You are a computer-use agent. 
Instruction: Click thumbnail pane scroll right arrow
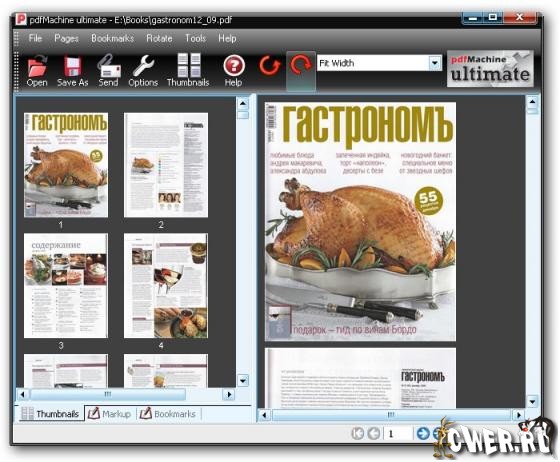[x=229, y=395]
